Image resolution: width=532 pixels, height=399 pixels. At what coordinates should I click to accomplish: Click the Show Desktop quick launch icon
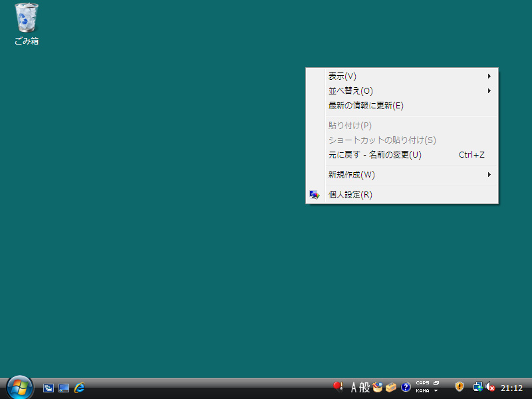coord(64,388)
